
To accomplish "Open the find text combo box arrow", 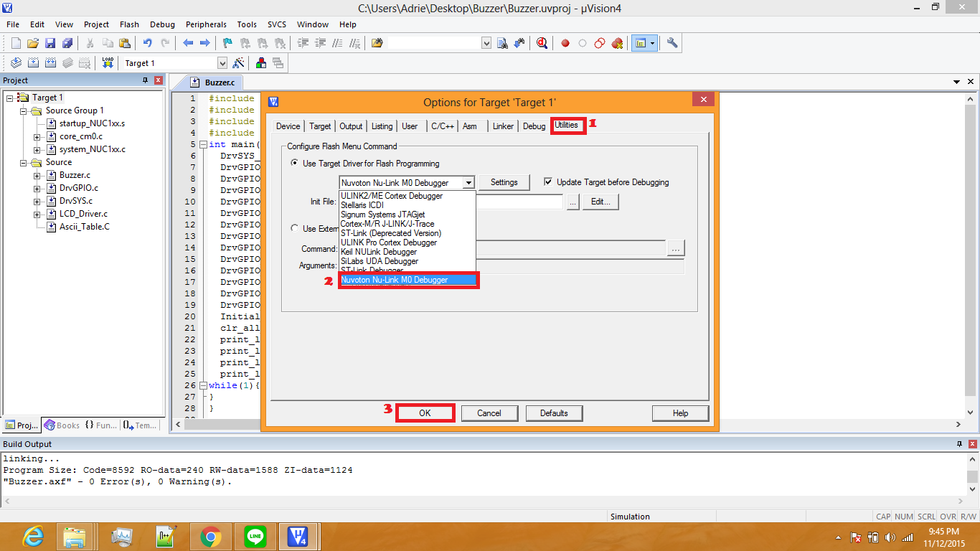I will [x=486, y=43].
